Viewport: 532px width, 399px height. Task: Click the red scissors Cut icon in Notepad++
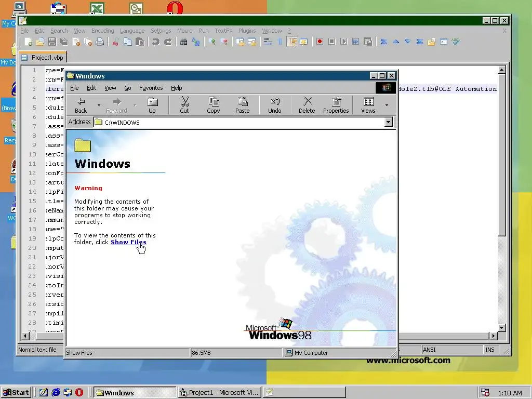116,42
